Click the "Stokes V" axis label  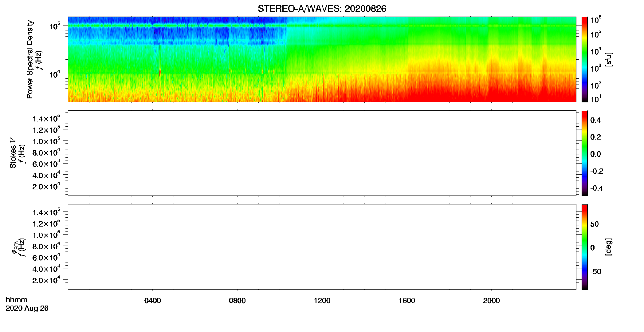click(x=13, y=153)
